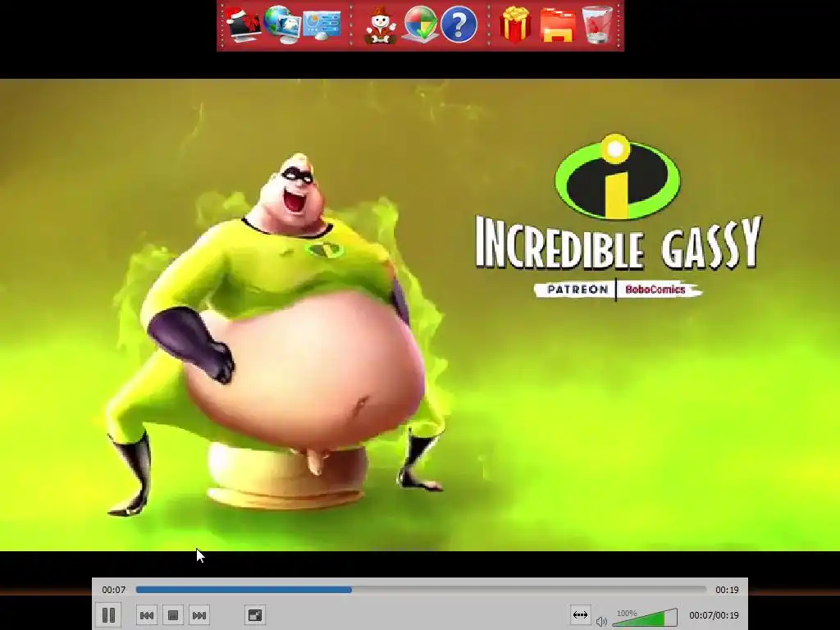
Task: Pause the video playback
Action: click(108, 615)
